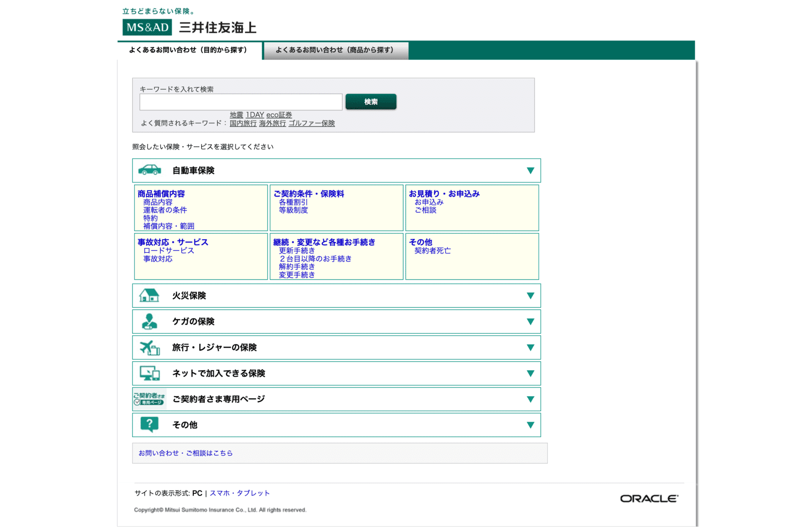Click the house icon for 火災保険
Screen dimensions: 812x527
pos(149,295)
